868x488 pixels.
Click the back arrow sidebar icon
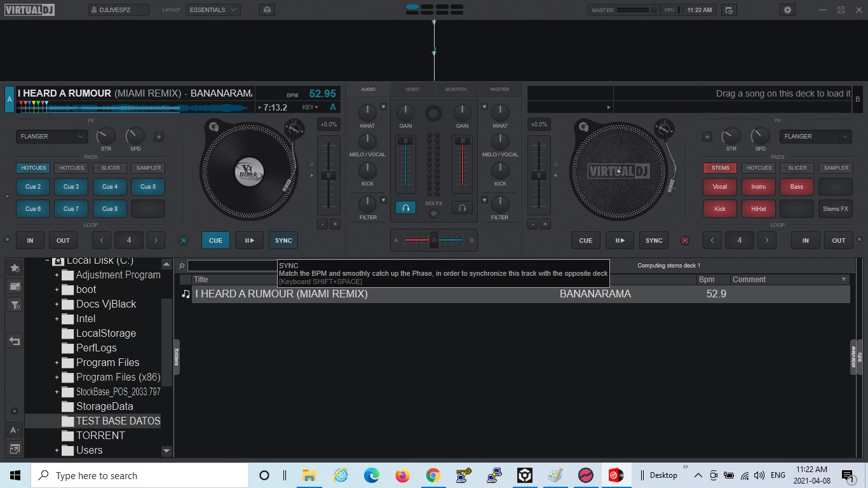[x=15, y=341]
